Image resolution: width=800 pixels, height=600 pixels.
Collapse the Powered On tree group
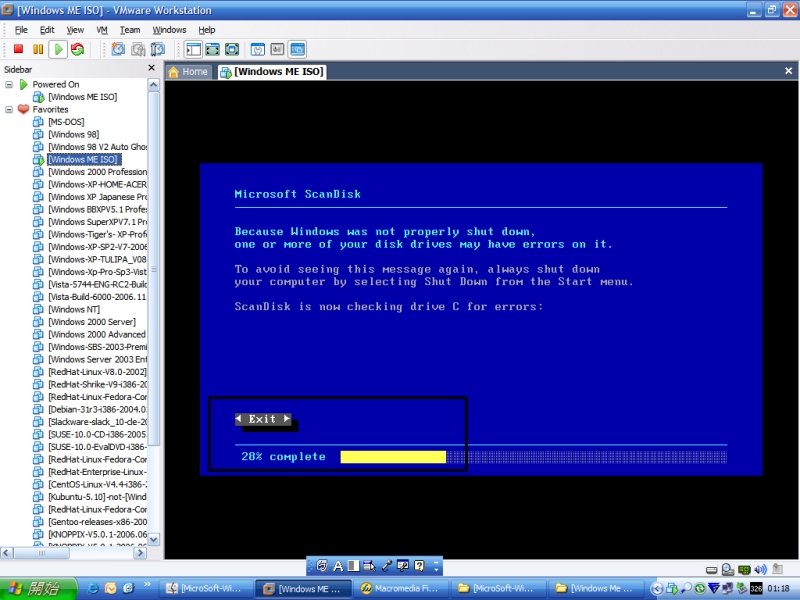tap(9, 85)
